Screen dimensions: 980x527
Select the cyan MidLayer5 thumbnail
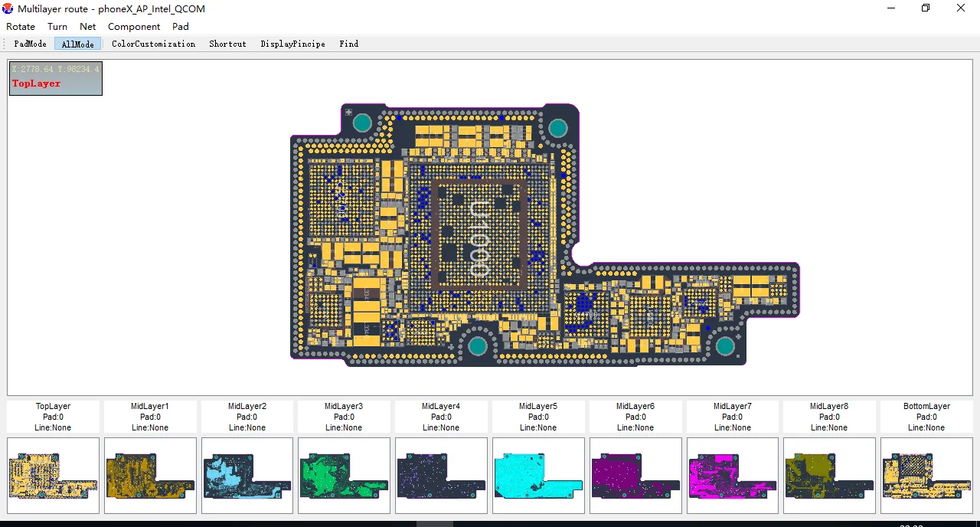[x=538, y=475]
